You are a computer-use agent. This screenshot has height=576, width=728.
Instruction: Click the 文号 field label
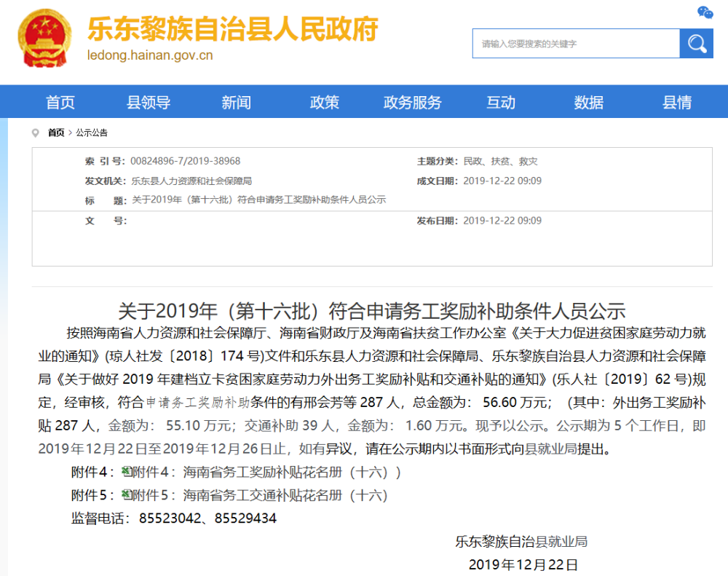(x=106, y=221)
